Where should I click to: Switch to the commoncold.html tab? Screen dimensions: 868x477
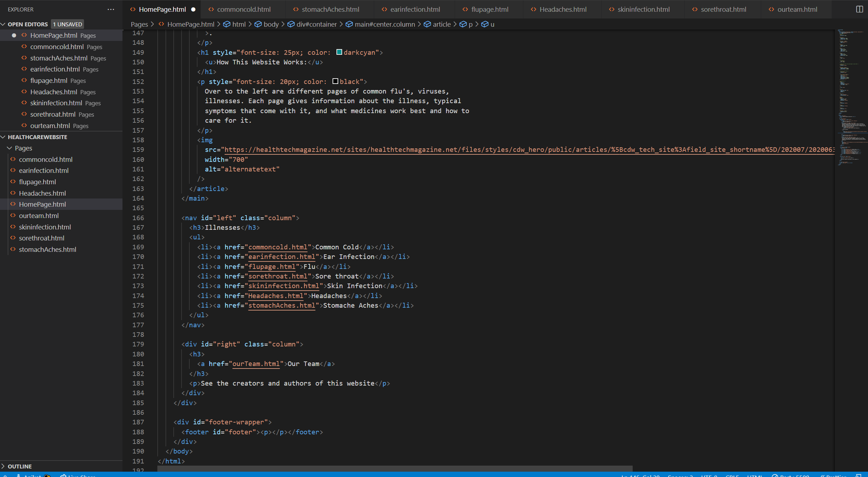[x=244, y=10]
